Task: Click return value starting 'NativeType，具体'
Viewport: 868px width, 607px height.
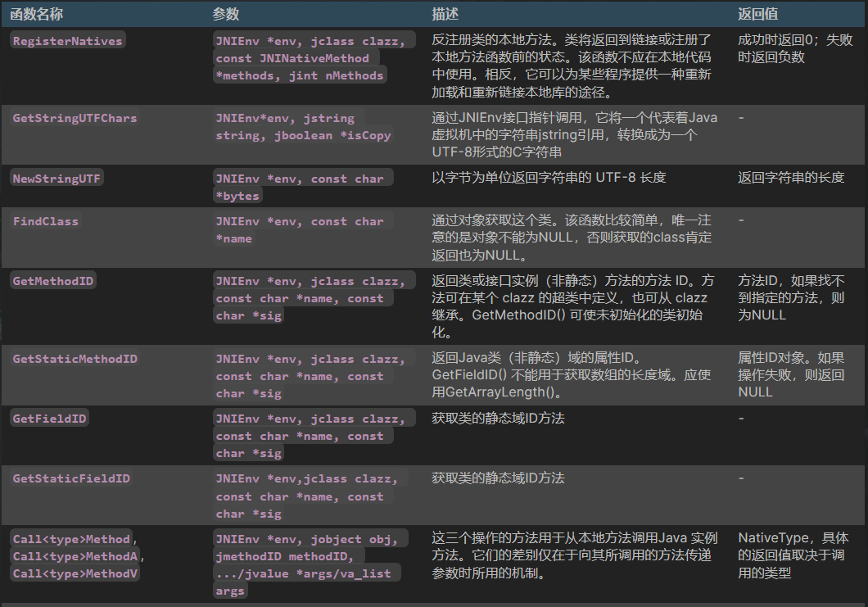Action: coord(793,555)
